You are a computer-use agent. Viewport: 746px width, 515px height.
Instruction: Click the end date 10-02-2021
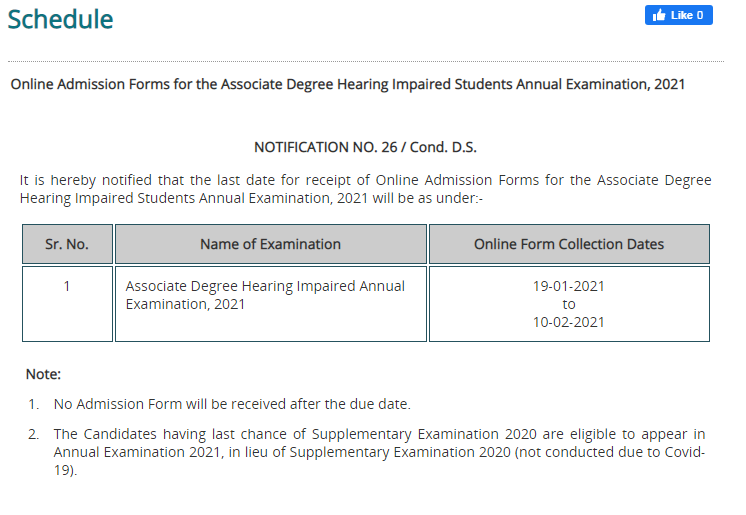tap(569, 322)
